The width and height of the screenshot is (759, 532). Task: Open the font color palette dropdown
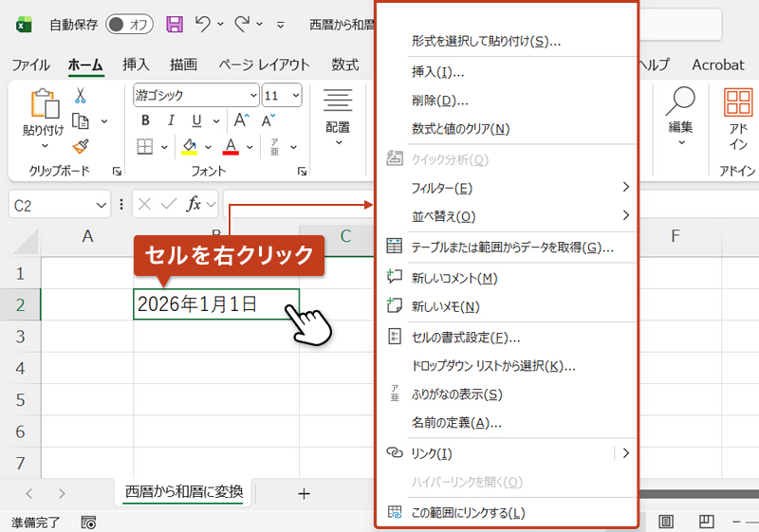[x=250, y=147]
